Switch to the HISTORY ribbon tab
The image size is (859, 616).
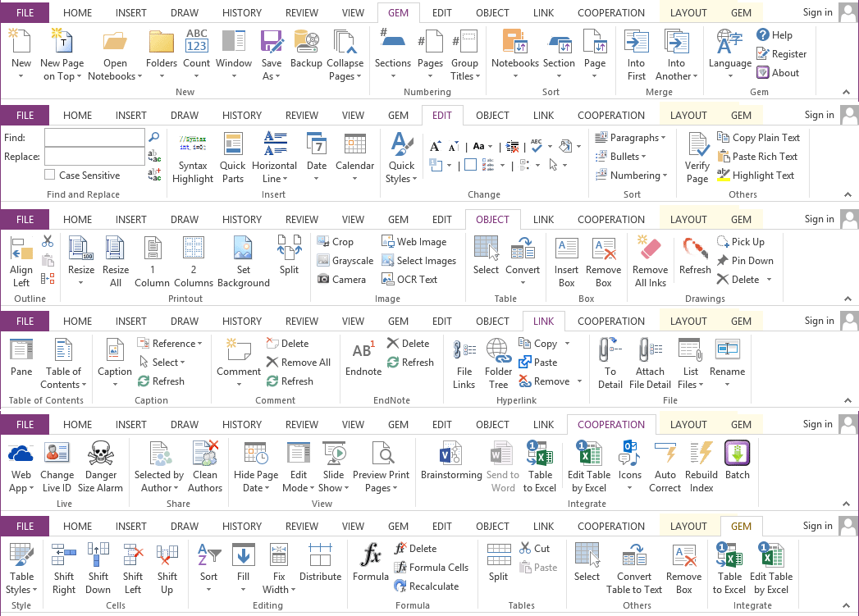[241, 12]
